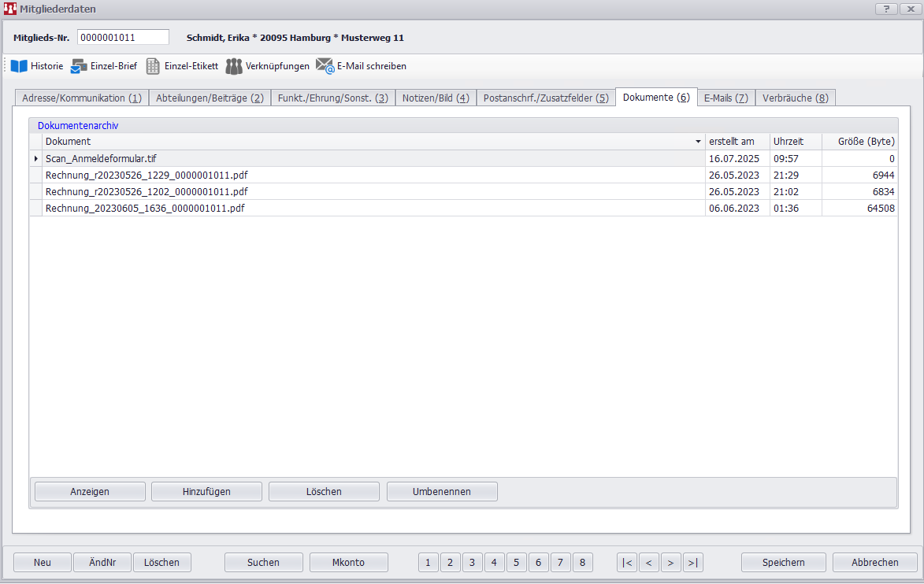The width and height of the screenshot is (924, 584).
Task: Click the help question mark button
Action: coord(886,9)
